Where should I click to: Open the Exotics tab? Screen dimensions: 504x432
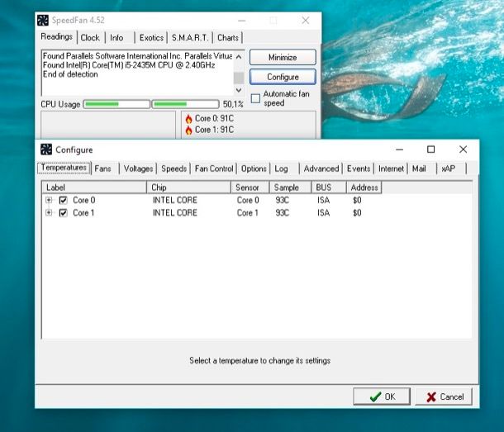coord(151,38)
